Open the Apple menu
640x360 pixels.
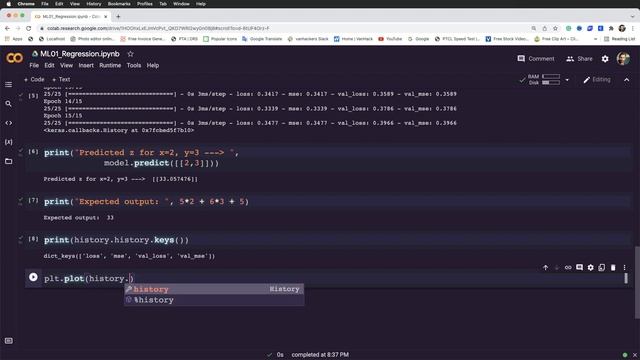pos(9,4)
